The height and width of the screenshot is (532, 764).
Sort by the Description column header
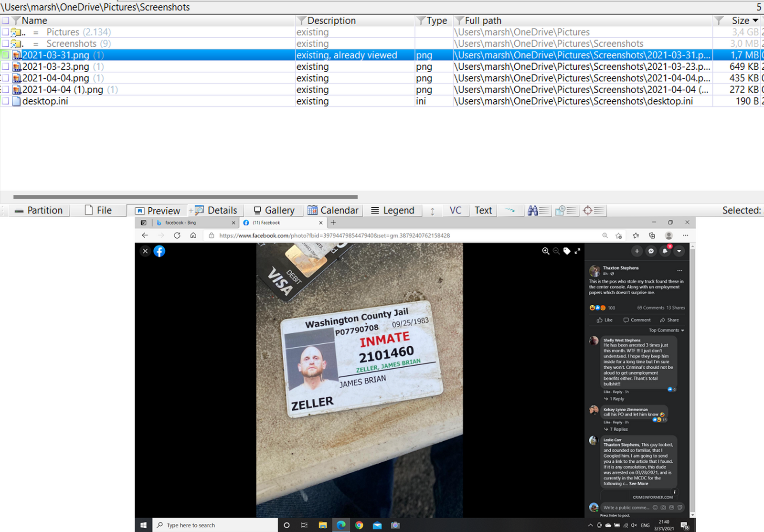[x=331, y=21]
